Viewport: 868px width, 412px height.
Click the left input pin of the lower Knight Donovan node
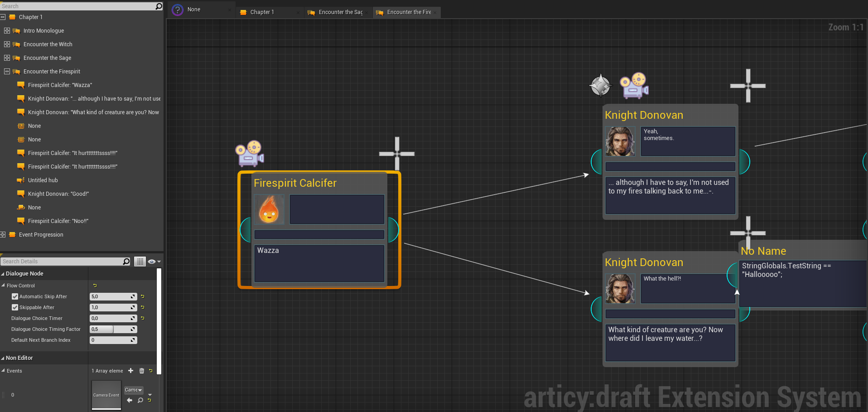click(x=597, y=309)
